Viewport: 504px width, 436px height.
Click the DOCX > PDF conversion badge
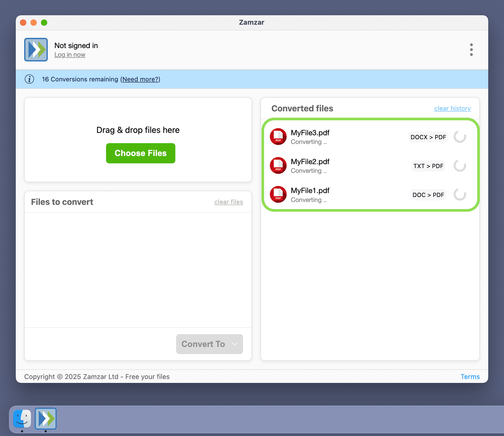tap(428, 137)
